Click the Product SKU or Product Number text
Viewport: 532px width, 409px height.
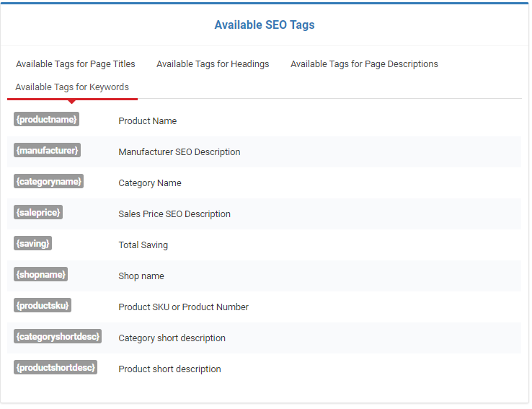pyautogui.click(x=183, y=307)
